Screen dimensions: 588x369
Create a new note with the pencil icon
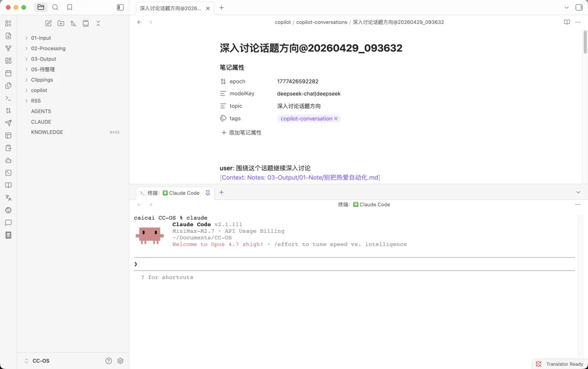[x=48, y=23]
